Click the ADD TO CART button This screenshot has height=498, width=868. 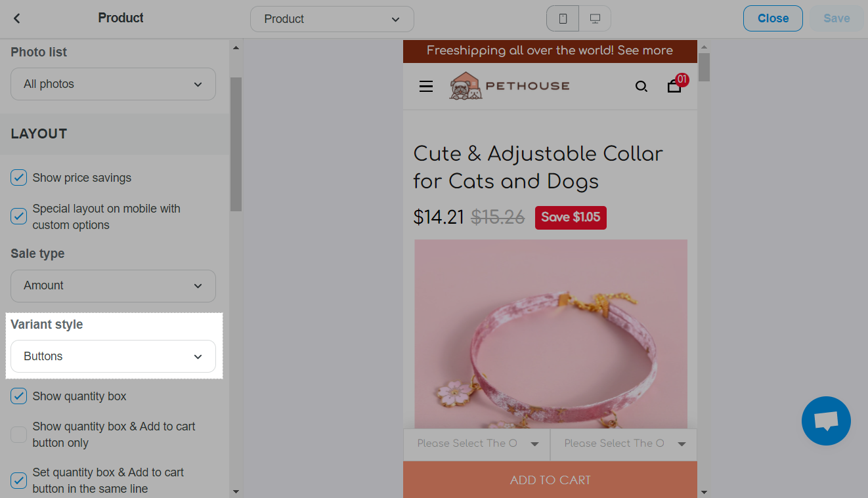[550, 480]
